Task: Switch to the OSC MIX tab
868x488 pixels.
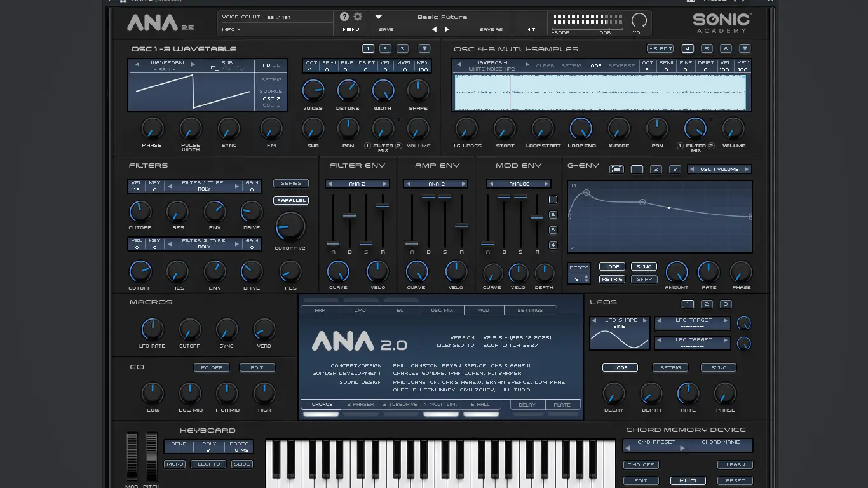Action: pos(442,310)
